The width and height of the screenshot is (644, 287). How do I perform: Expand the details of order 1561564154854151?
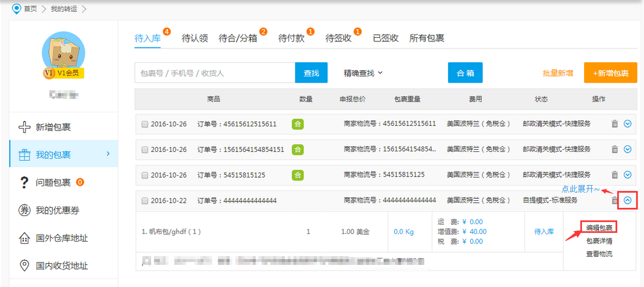[x=627, y=149]
